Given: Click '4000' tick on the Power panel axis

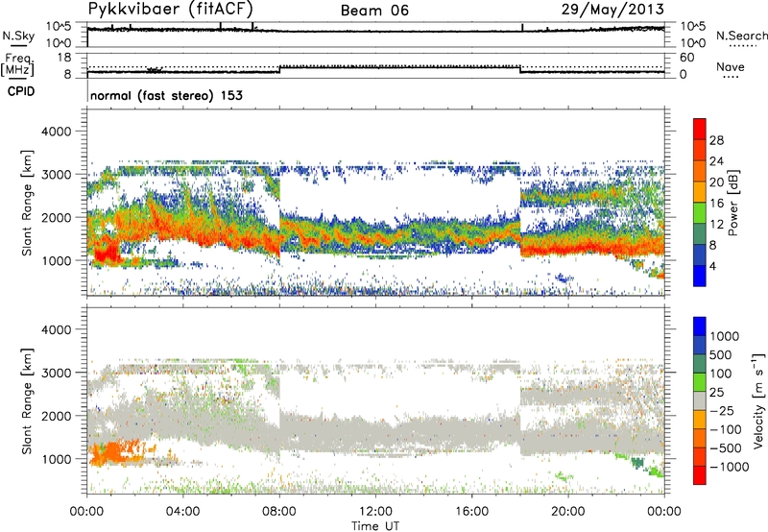Looking at the screenshot, I should [57, 132].
